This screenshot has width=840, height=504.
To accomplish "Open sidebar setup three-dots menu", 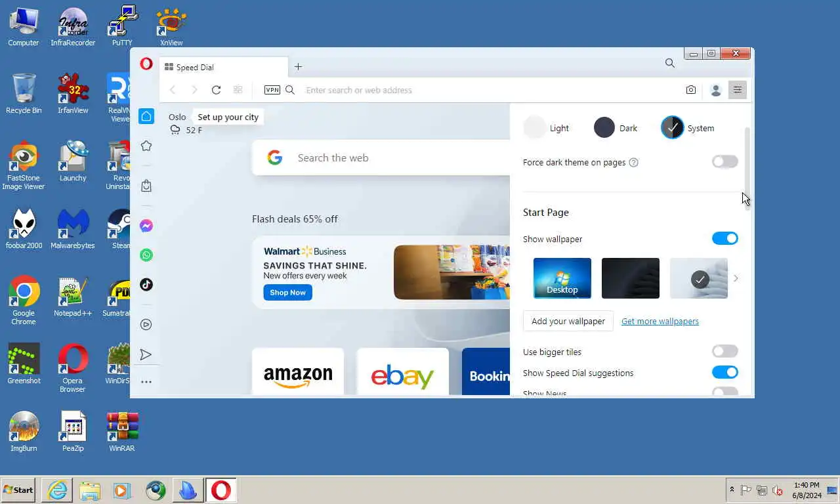I will coord(146,381).
